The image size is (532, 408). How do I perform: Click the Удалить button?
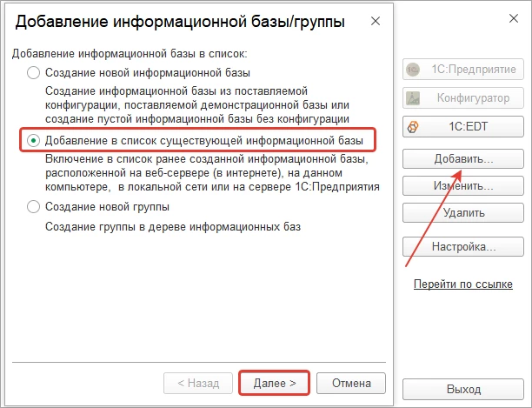click(463, 213)
